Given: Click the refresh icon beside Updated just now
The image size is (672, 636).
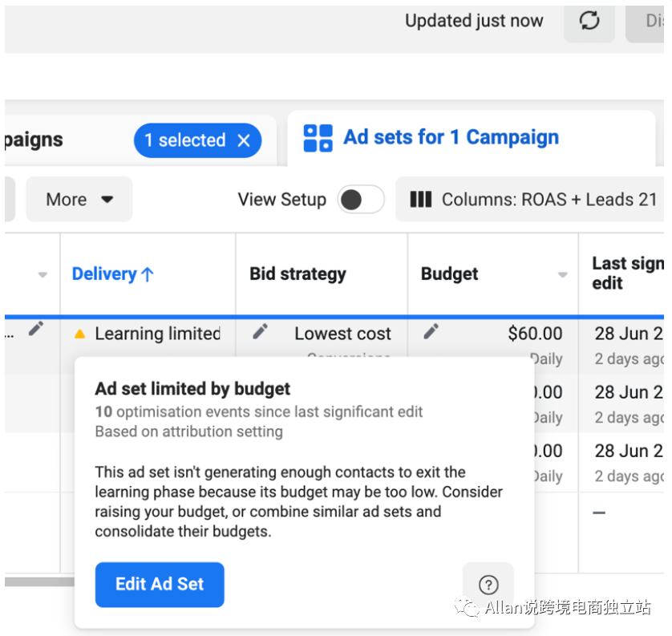Looking at the screenshot, I should coord(589,21).
